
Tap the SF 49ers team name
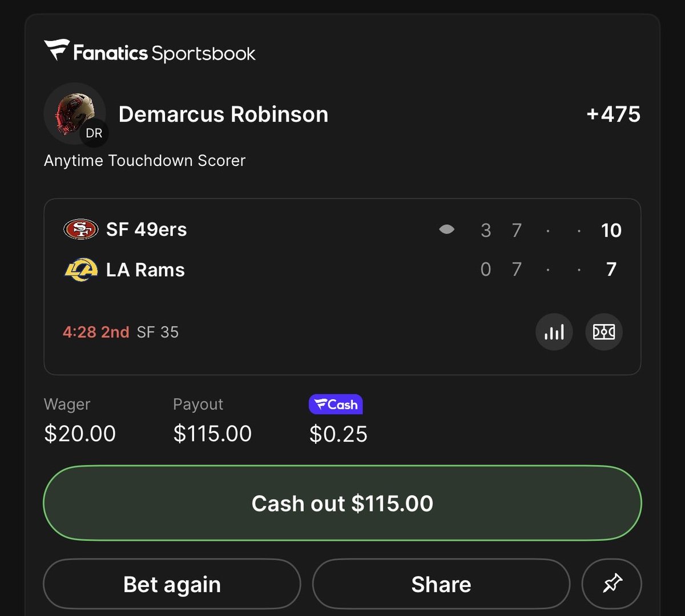tap(146, 229)
